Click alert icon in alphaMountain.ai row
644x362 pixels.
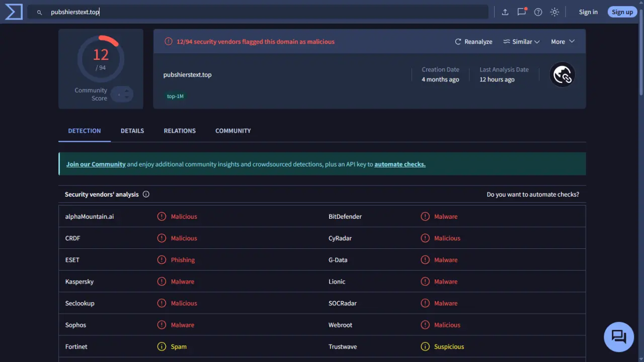coord(162,216)
